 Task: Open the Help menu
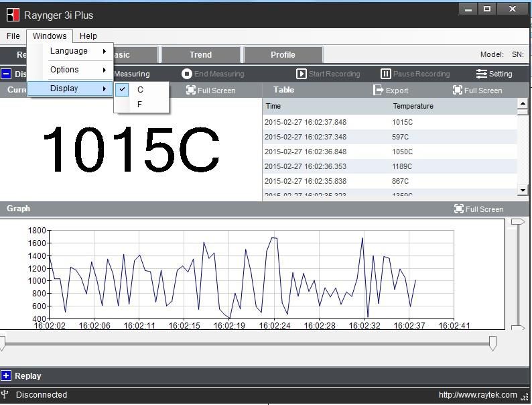[x=88, y=36]
